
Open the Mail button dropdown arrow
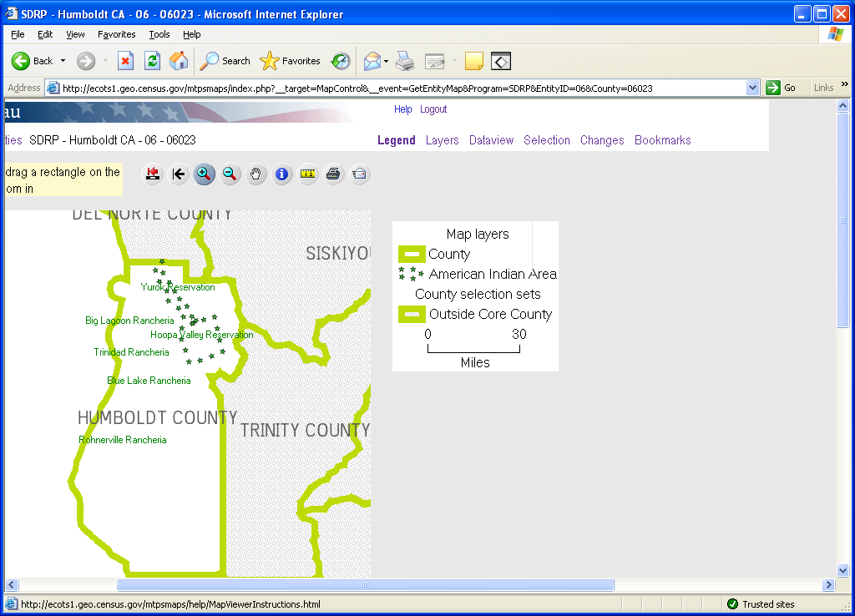(386, 61)
